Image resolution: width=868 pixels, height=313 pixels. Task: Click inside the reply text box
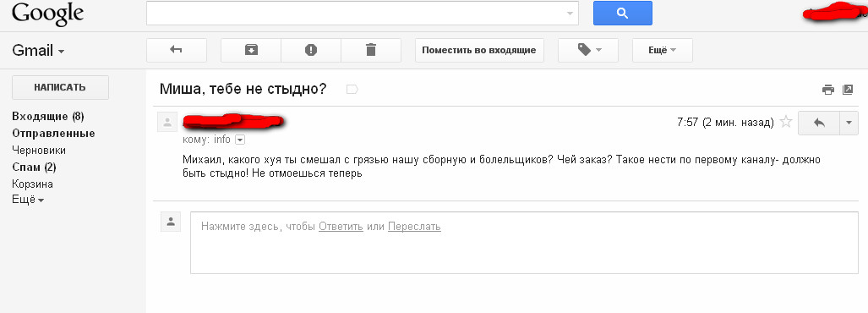(524, 243)
